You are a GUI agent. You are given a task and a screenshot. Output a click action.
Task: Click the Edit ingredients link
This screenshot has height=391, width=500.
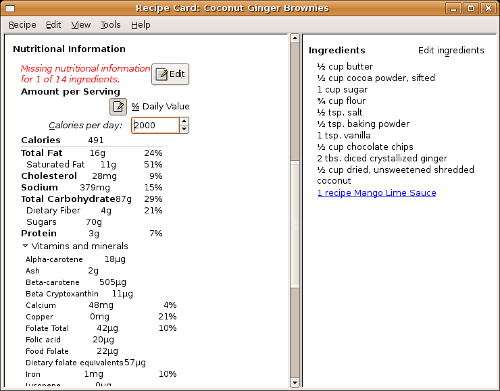451,50
